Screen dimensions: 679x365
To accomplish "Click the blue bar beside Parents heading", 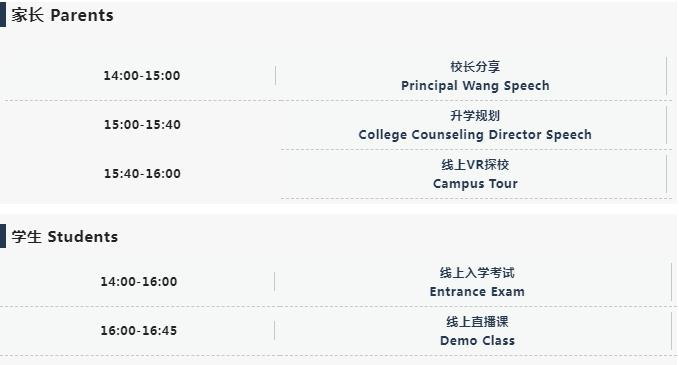I will point(3,16).
